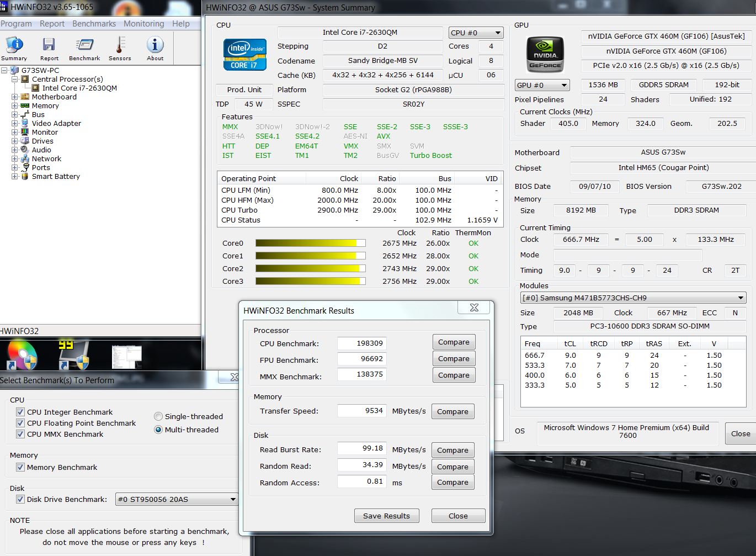Open the Monitoring menu
The height and width of the screenshot is (556, 756).
(x=144, y=24)
